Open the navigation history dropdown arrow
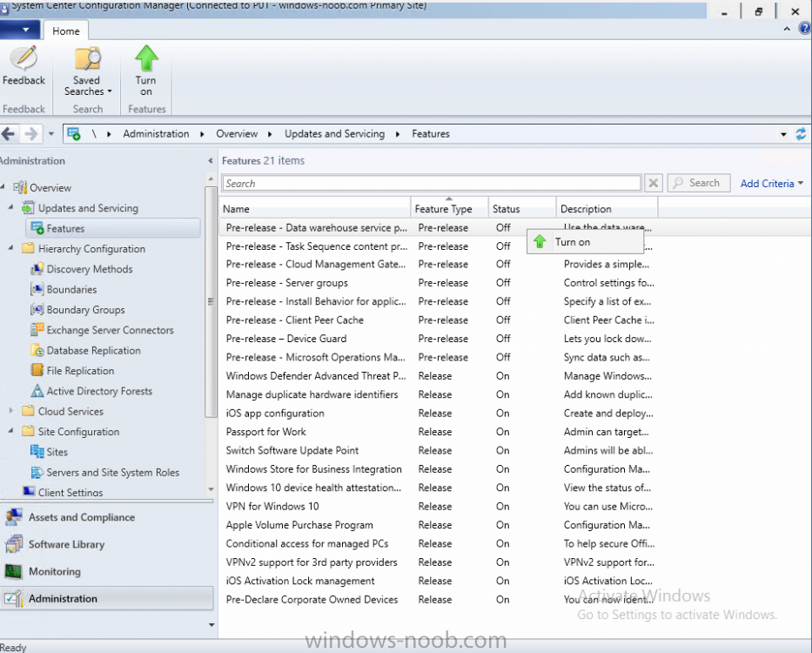Screen dimensions: 812x653 (x=50, y=134)
